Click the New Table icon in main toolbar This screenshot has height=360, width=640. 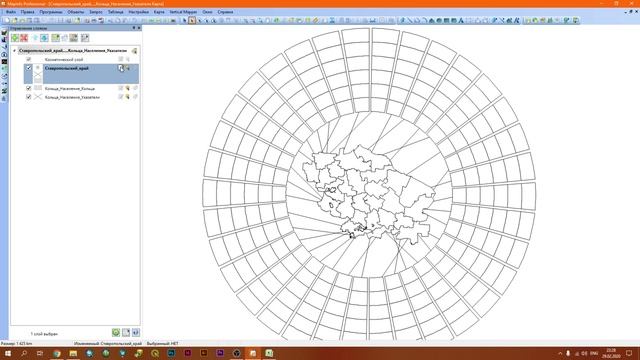tap(7, 20)
